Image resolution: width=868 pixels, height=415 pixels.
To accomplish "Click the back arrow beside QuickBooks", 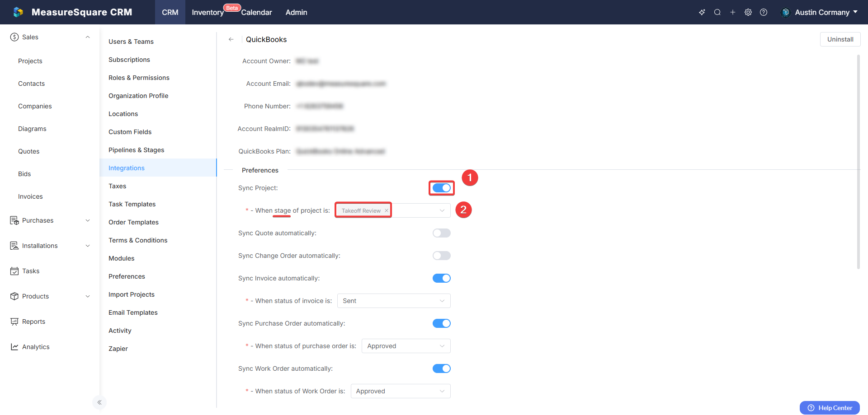I will pyautogui.click(x=231, y=39).
